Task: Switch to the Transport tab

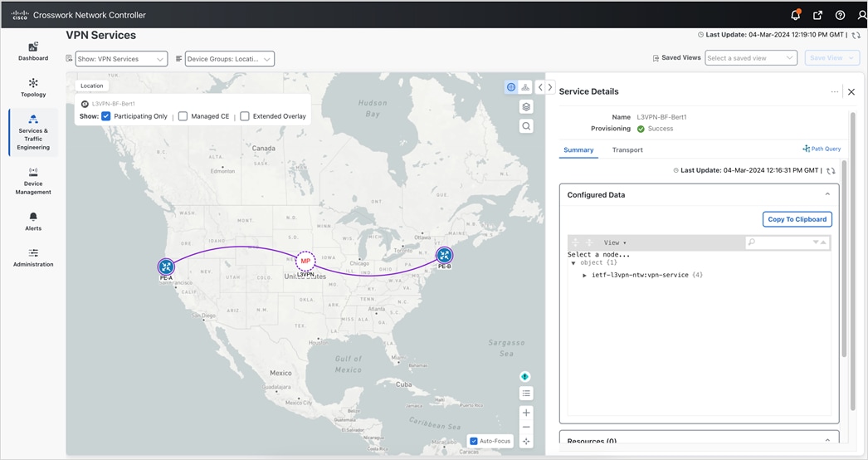Action: click(627, 150)
